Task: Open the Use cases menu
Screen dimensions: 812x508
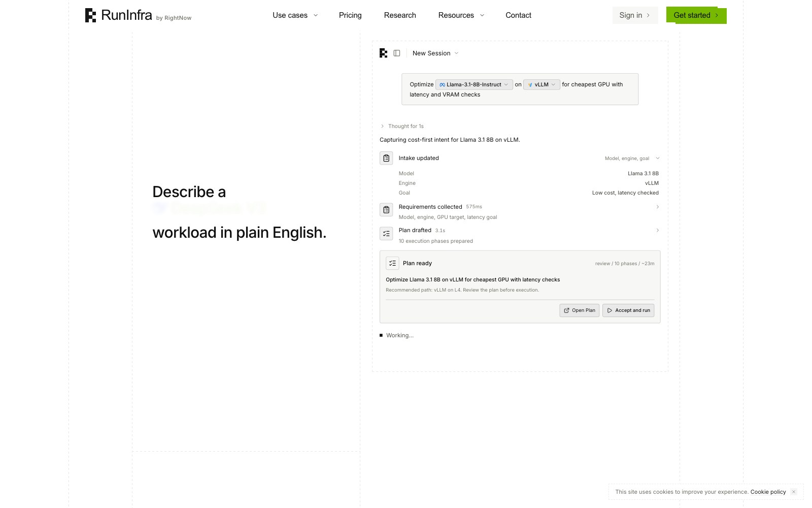Action: click(x=295, y=15)
